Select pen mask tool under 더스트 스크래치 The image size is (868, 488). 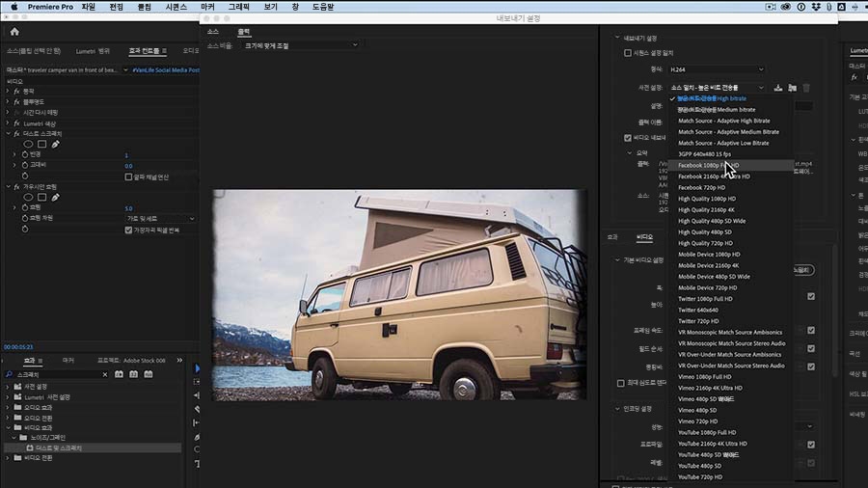[55, 144]
